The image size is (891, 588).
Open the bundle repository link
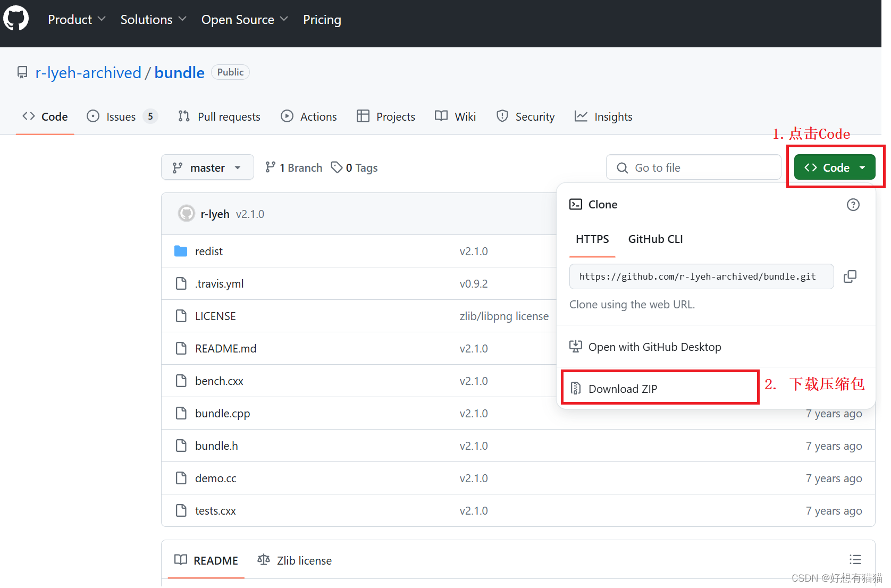coord(179,72)
